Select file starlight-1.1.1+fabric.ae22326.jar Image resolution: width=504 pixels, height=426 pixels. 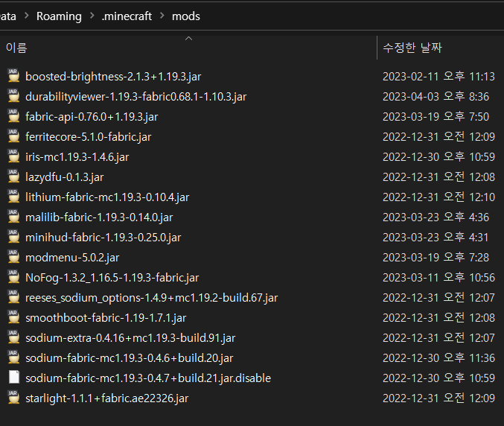tap(107, 398)
